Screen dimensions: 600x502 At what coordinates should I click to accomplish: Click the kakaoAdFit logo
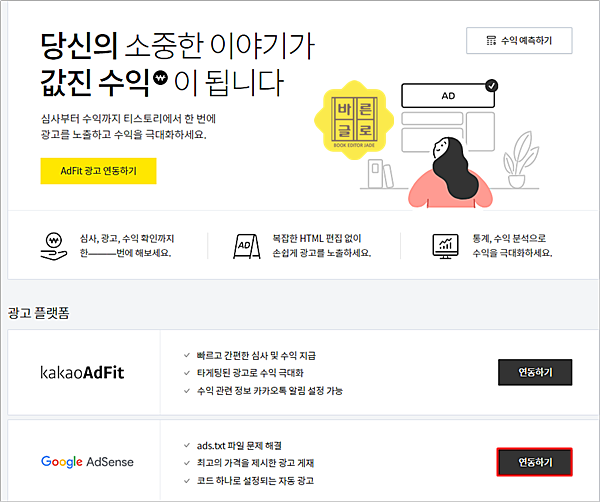tap(82, 372)
